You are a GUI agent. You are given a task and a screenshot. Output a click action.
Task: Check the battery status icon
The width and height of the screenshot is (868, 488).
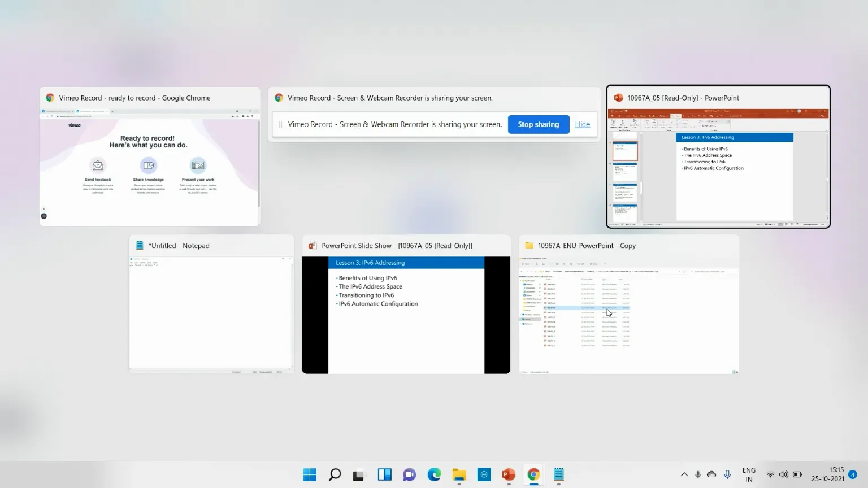tap(797, 474)
